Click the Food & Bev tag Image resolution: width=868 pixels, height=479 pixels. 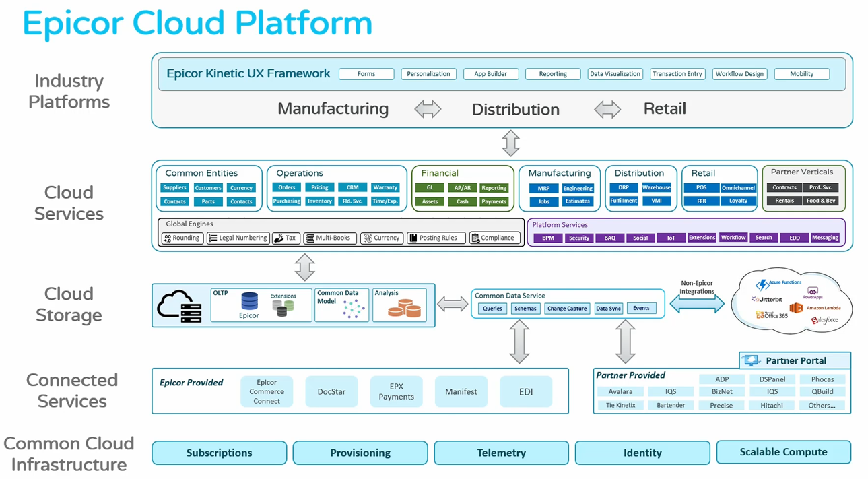click(821, 201)
